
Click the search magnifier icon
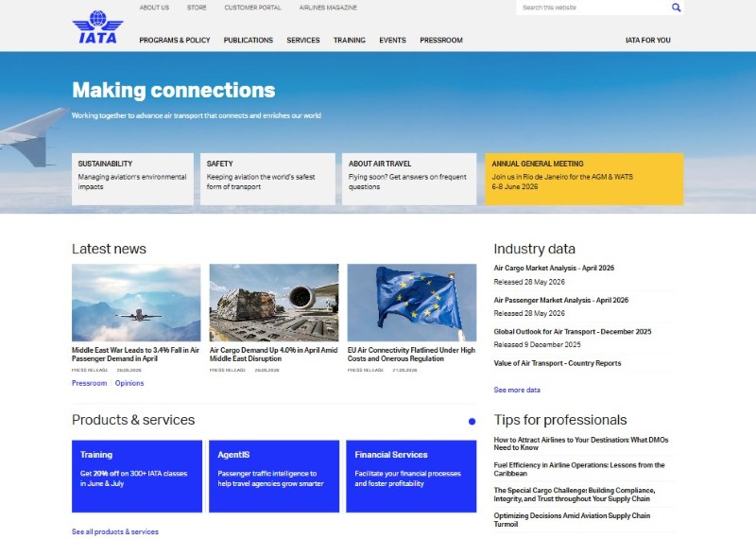click(x=676, y=8)
